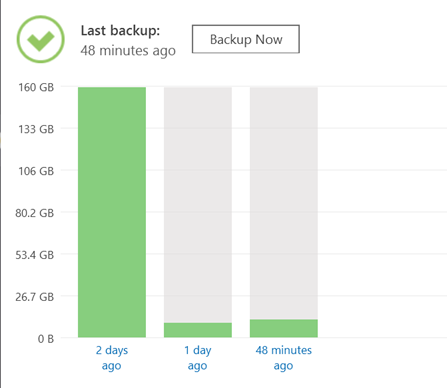Click the green checkmark backup status icon

tap(40, 39)
